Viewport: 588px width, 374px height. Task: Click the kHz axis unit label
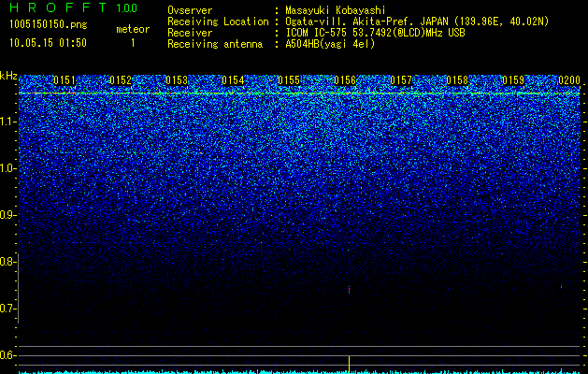click(x=8, y=76)
